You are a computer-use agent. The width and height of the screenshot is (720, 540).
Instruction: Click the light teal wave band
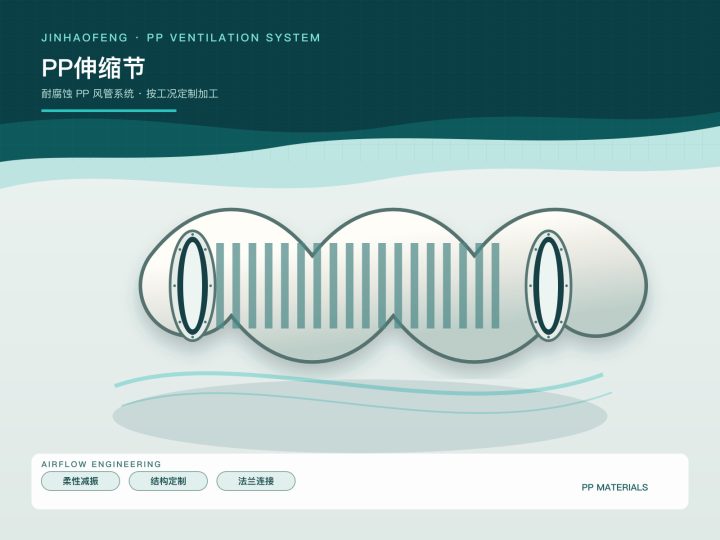(x=360, y=163)
